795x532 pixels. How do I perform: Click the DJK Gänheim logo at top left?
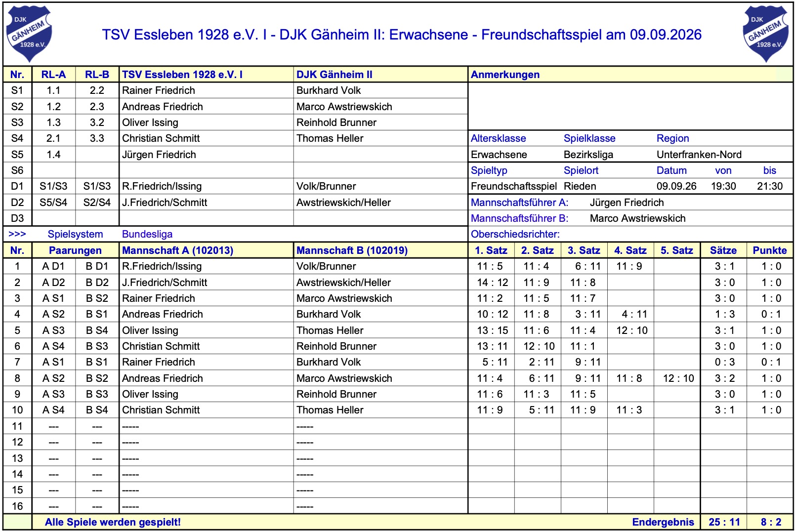(x=29, y=34)
